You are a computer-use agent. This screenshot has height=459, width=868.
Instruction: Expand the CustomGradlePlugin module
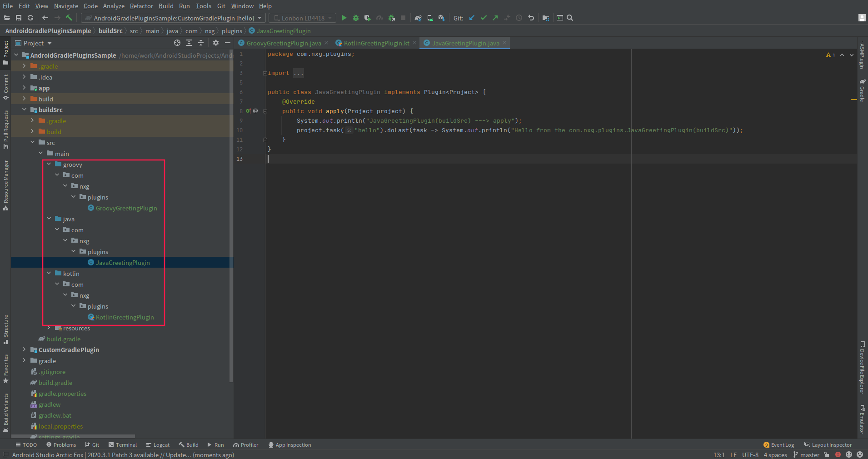pos(24,350)
